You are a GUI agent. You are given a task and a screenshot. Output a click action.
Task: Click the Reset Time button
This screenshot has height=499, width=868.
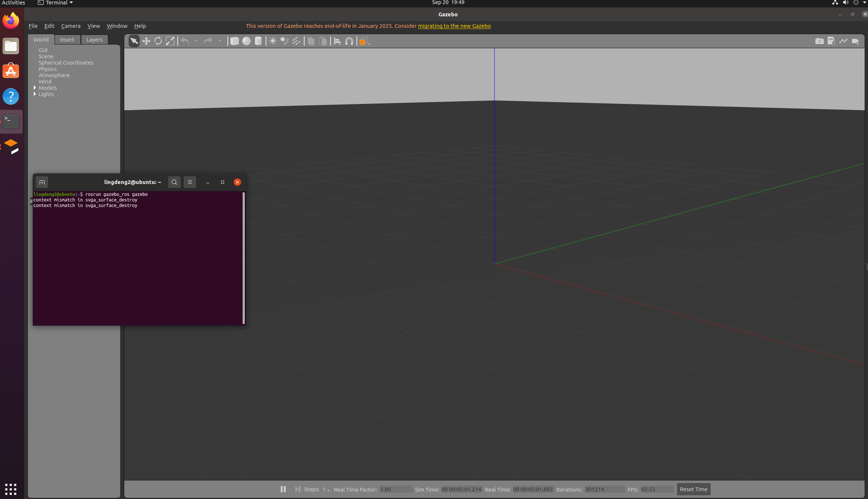[x=693, y=489]
